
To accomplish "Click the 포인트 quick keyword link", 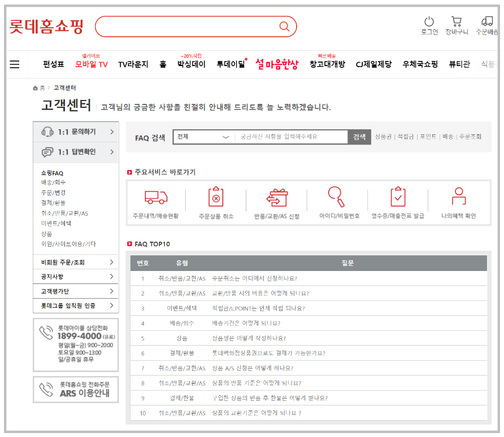I will (x=428, y=137).
